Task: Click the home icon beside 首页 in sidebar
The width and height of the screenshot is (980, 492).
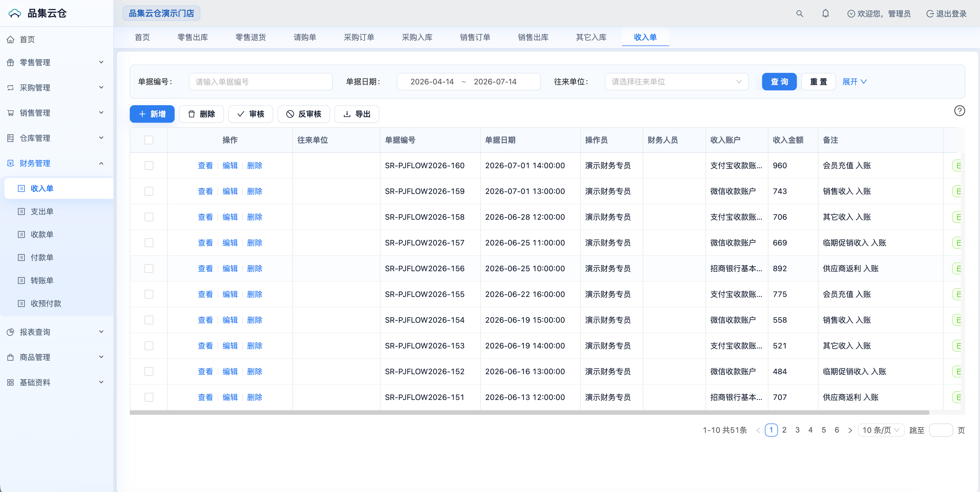Action: pos(11,39)
